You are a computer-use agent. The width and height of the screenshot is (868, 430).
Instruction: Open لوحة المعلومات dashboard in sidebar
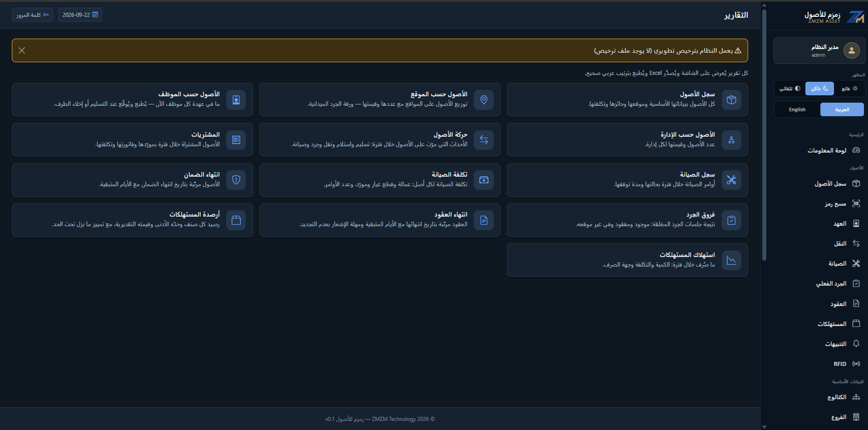click(x=819, y=150)
